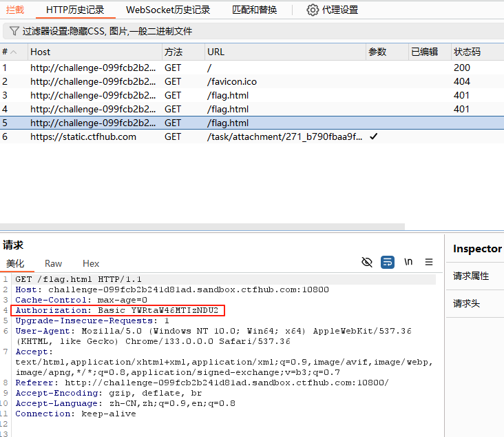The height and width of the screenshot is (437, 504).
Task: Switch to the Hex view tab
Action: (x=91, y=263)
